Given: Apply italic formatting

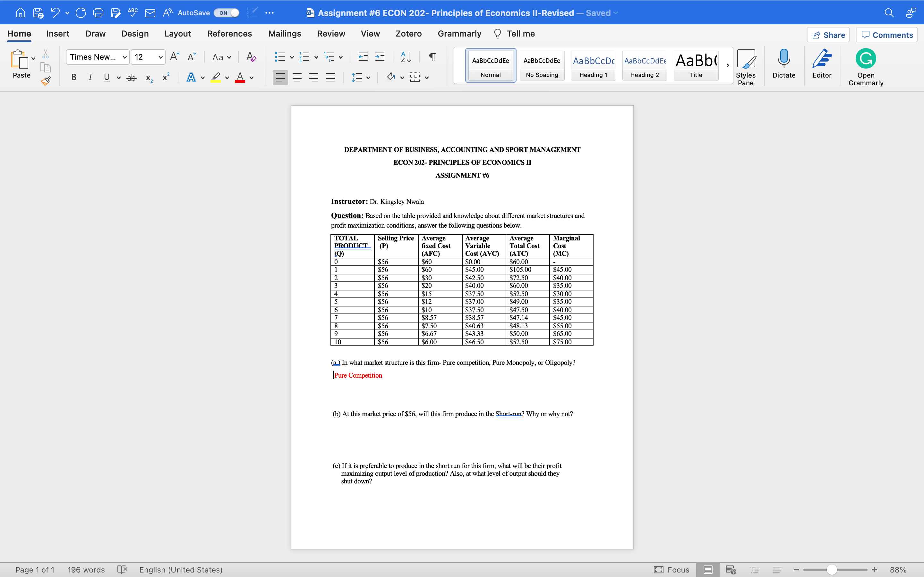Looking at the screenshot, I should point(90,77).
